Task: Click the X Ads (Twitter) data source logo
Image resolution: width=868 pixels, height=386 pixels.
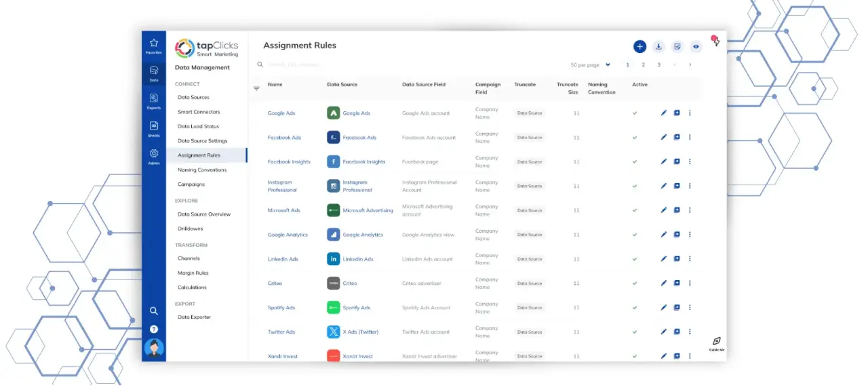Action: click(333, 332)
